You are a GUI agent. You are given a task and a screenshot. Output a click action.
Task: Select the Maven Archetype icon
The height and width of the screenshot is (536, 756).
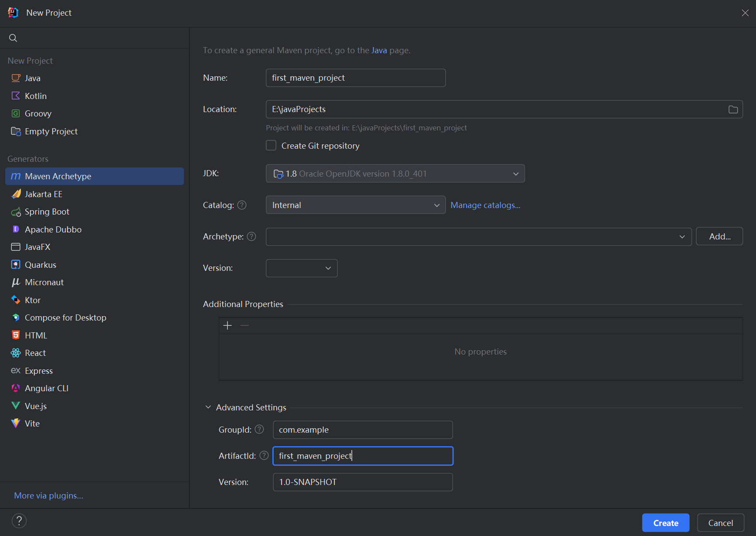(16, 176)
